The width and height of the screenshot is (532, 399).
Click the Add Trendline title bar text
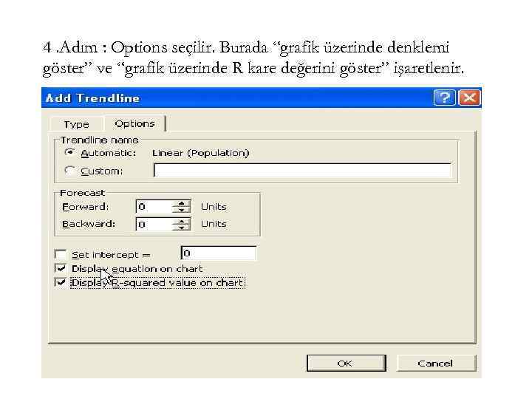coord(92,98)
